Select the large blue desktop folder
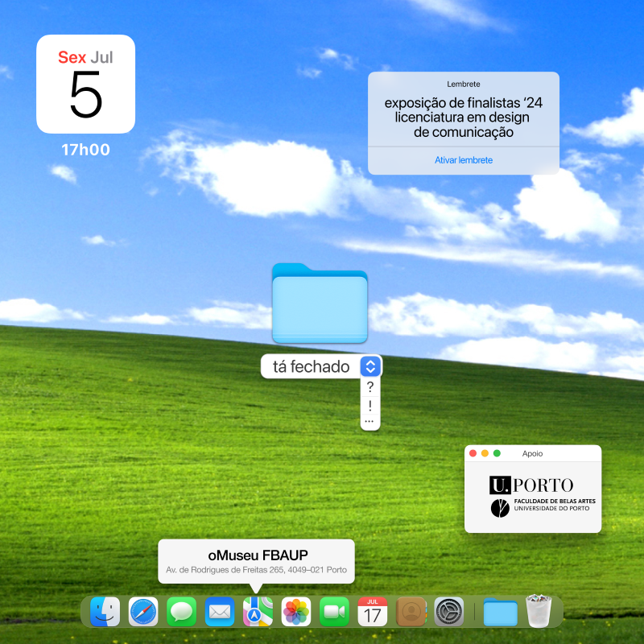644x644 pixels. pyautogui.click(x=320, y=303)
